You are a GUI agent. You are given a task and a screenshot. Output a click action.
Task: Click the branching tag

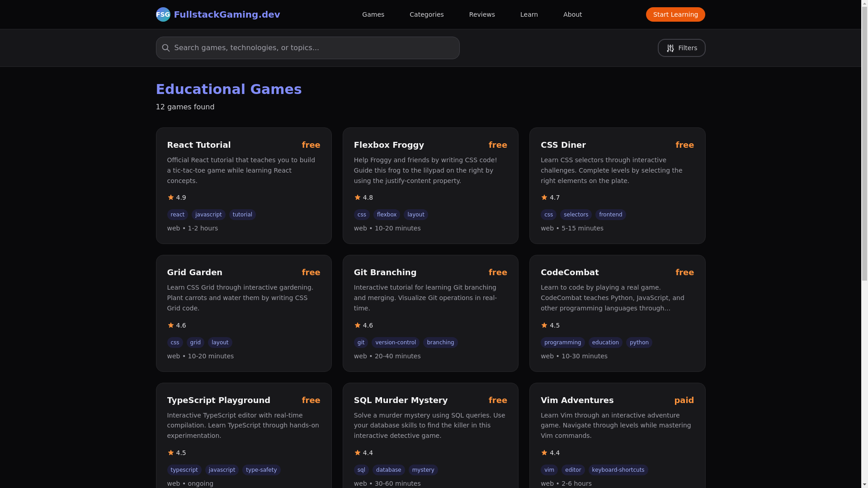(x=440, y=343)
